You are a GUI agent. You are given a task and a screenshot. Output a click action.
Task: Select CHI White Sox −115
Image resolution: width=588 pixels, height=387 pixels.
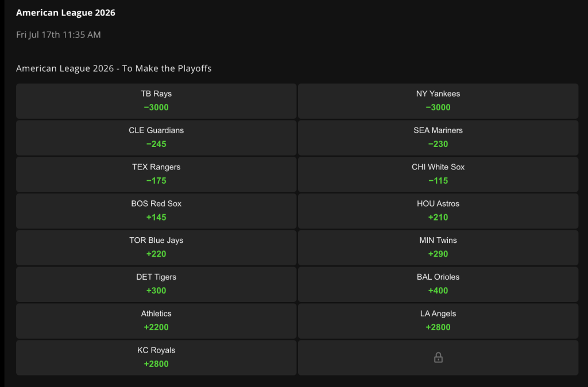point(438,175)
